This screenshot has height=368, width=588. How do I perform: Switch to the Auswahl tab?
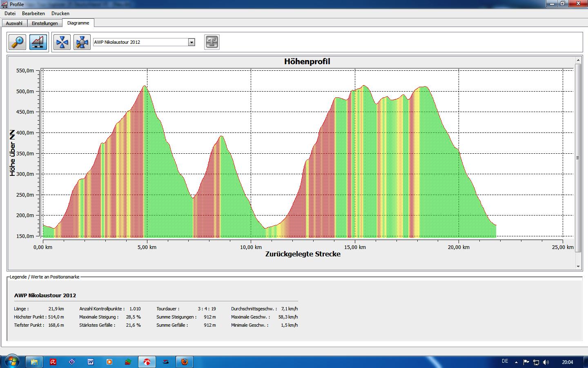point(14,23)
